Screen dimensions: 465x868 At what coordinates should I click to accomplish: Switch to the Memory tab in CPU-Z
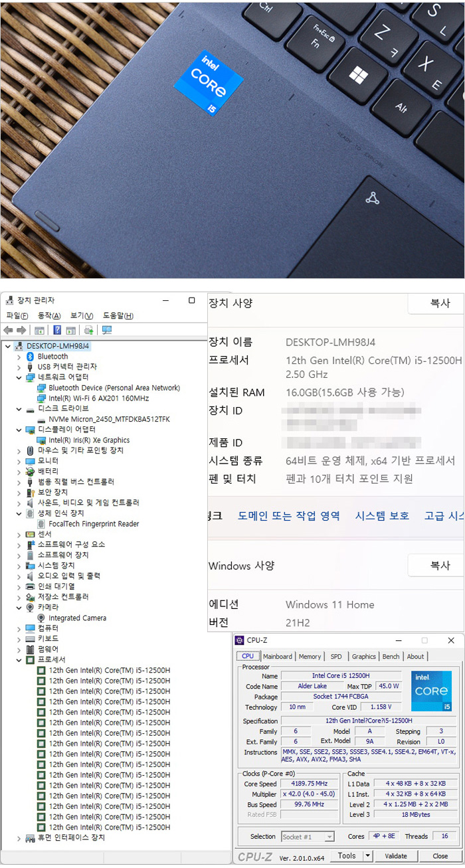pos(310,657)
